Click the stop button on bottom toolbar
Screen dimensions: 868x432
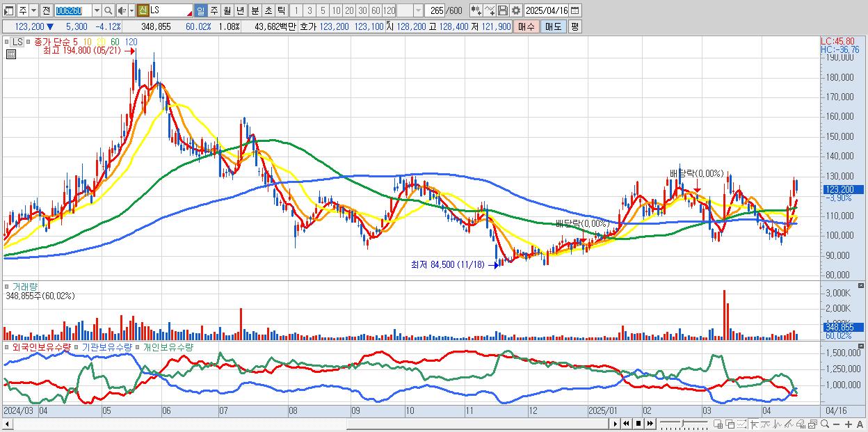tap(638, 424)
